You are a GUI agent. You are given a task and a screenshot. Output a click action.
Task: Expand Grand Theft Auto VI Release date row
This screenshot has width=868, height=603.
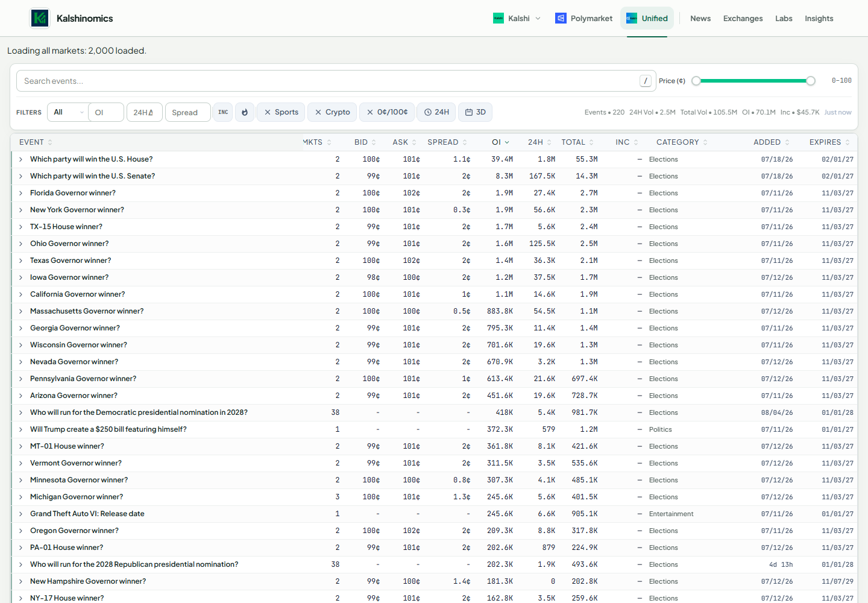tap(20, 514)
